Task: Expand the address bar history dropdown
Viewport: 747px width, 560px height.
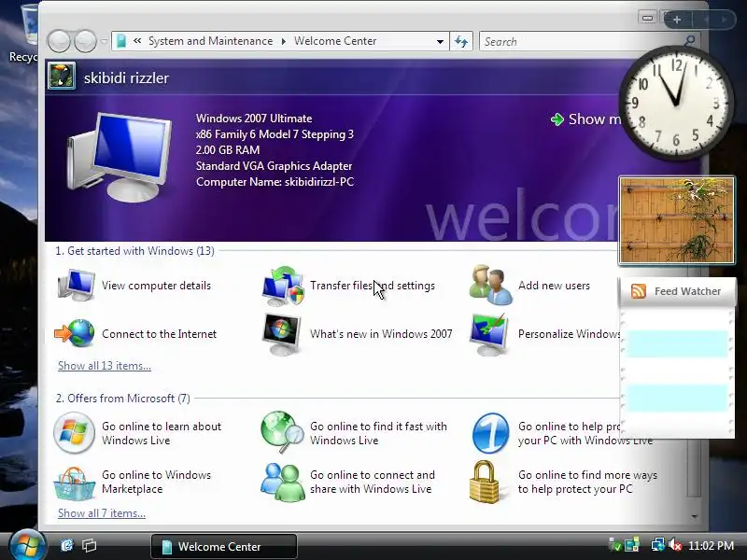Action: (440, 41)
